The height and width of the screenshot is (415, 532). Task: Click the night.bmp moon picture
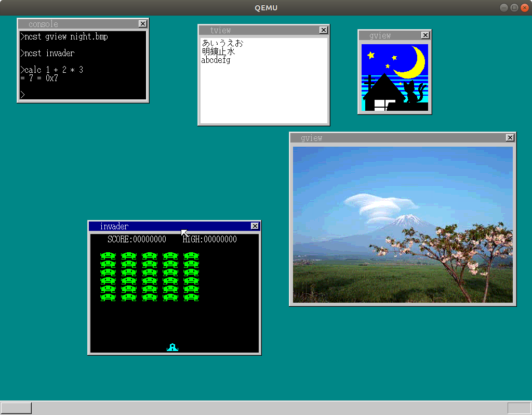[x=395, y=77]
